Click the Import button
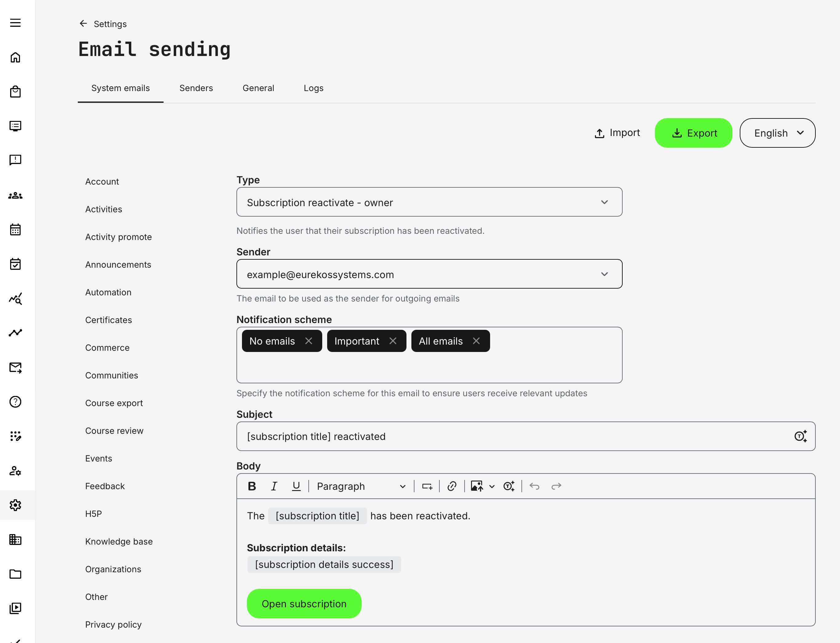 pyautogui.click(x=617, y=133)
